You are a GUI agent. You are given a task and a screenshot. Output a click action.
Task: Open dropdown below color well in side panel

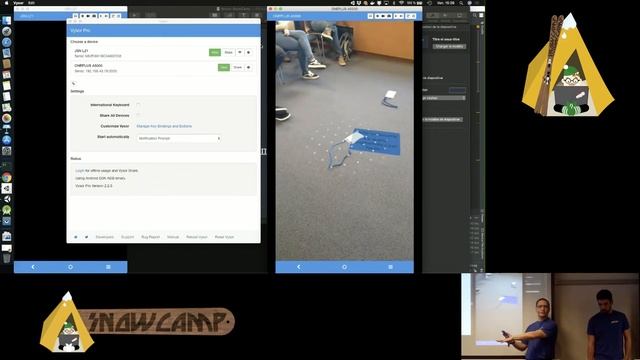444,98
